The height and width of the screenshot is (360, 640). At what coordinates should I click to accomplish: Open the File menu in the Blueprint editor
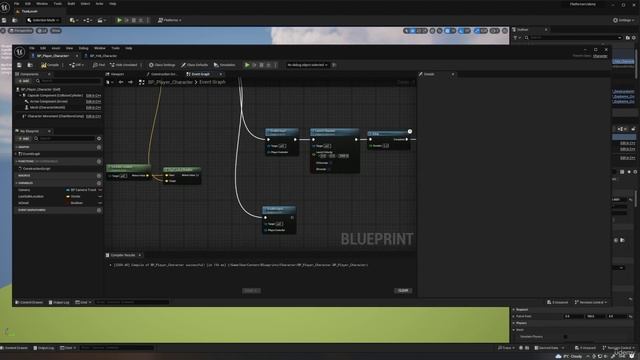(x=32, y=48)
